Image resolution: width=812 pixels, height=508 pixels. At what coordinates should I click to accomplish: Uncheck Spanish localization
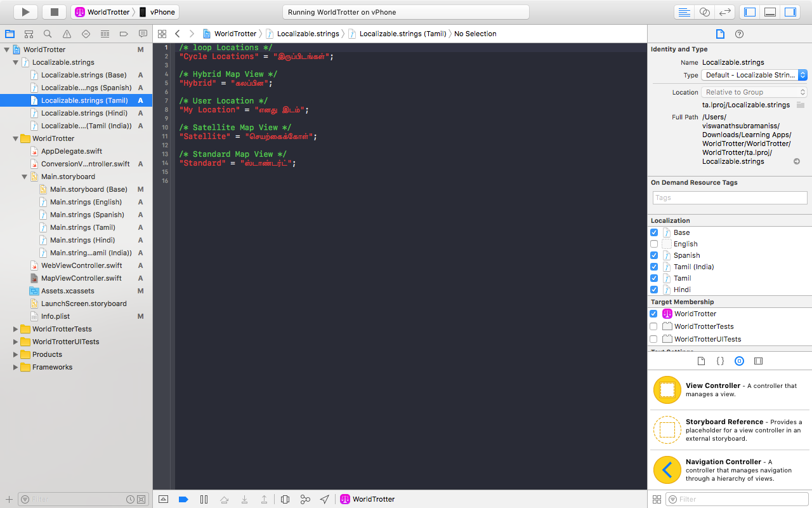pyautogui.click(x=654, y=255)
